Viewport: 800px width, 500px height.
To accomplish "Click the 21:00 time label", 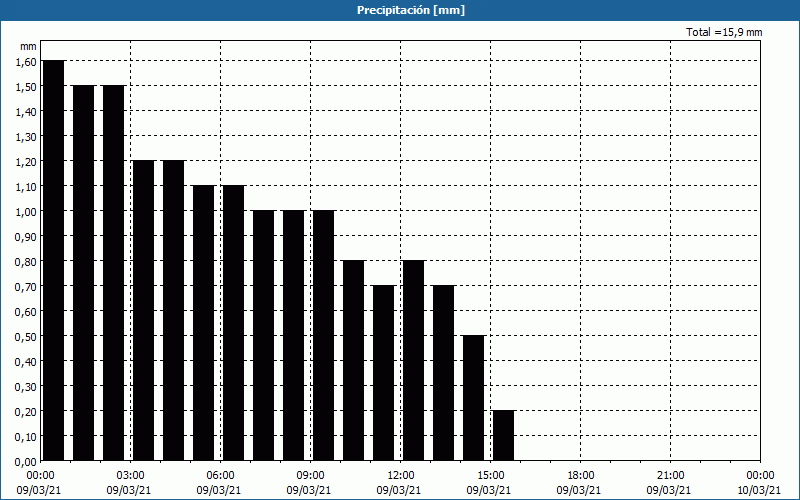I will [x=670, y=476].
